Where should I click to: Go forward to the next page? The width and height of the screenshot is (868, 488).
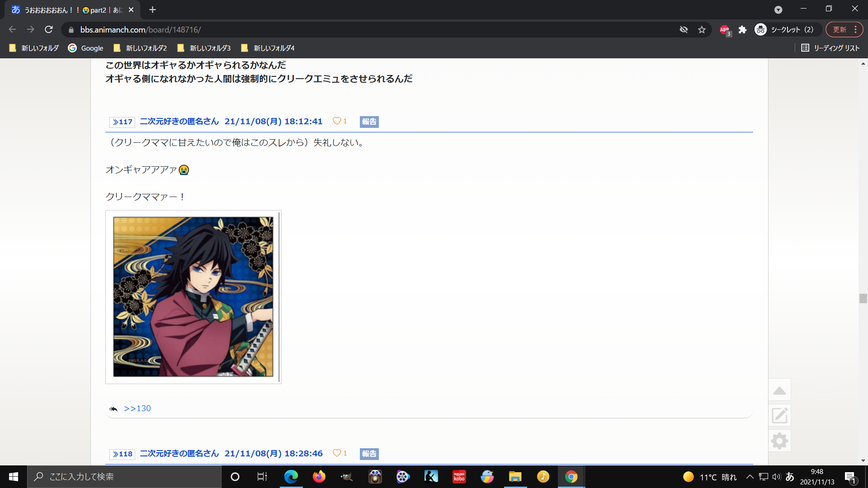[30, 29]
